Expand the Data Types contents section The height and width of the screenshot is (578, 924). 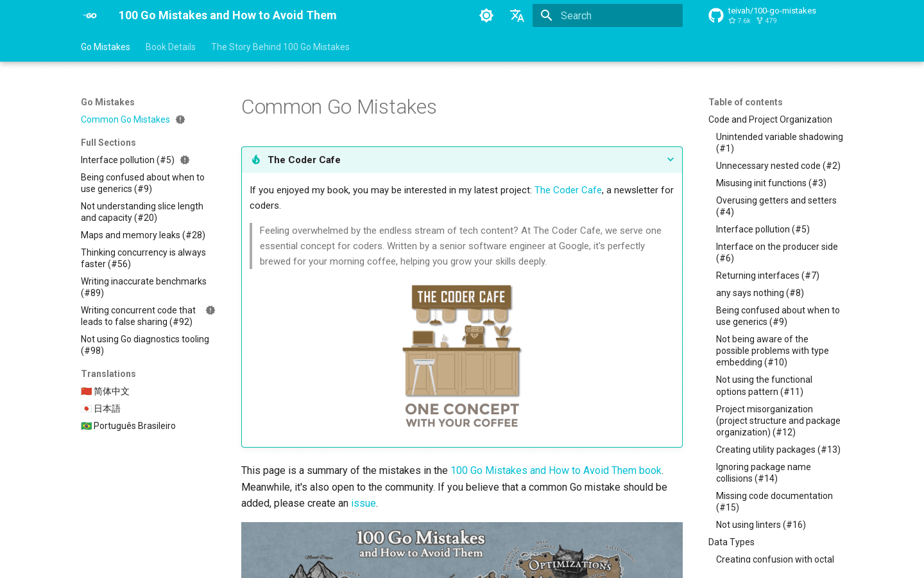(731, 542)
